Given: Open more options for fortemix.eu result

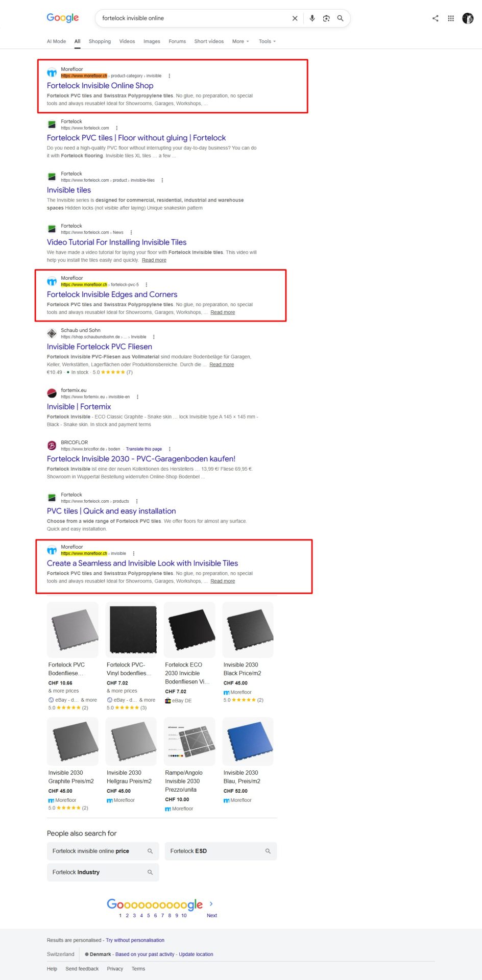Looking at the screenshot, I should [137, 397].
